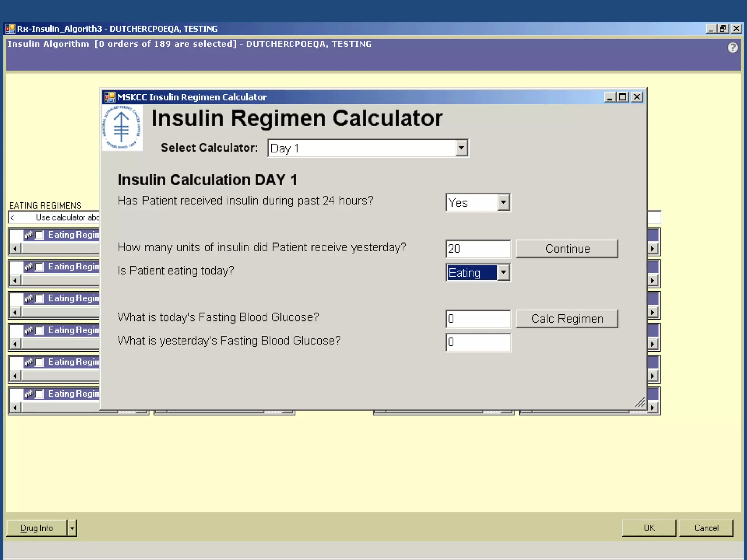747x560 pixels.
Task: Minimize the Insulin Regimen Calculator window
Action: point(610,97)
